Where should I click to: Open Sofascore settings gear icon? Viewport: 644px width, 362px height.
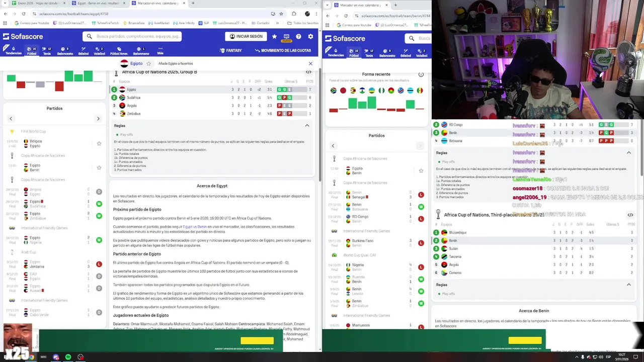click(x=310, y=36)
